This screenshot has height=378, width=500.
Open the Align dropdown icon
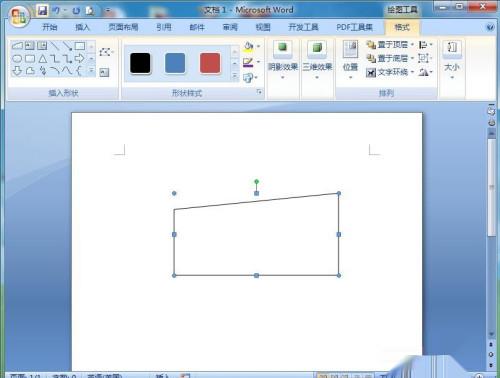(425, 45)
